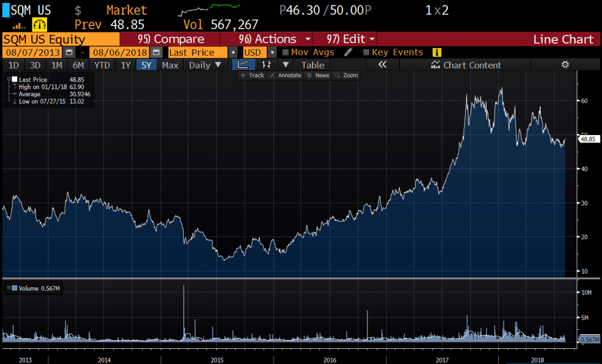602x364 pixels.
Task: Select the 5Y range tab
Action: [146, 65]
